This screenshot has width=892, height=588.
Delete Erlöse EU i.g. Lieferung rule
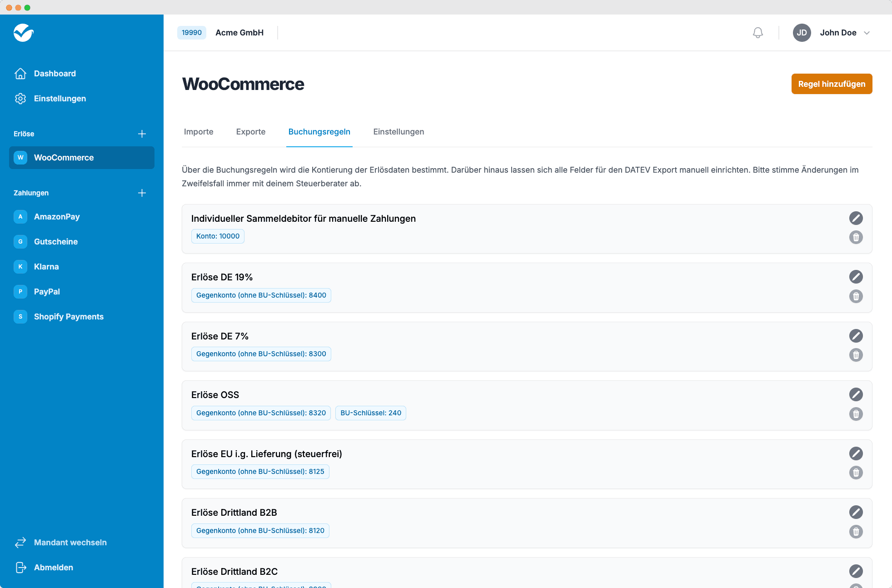pos(856,473)
